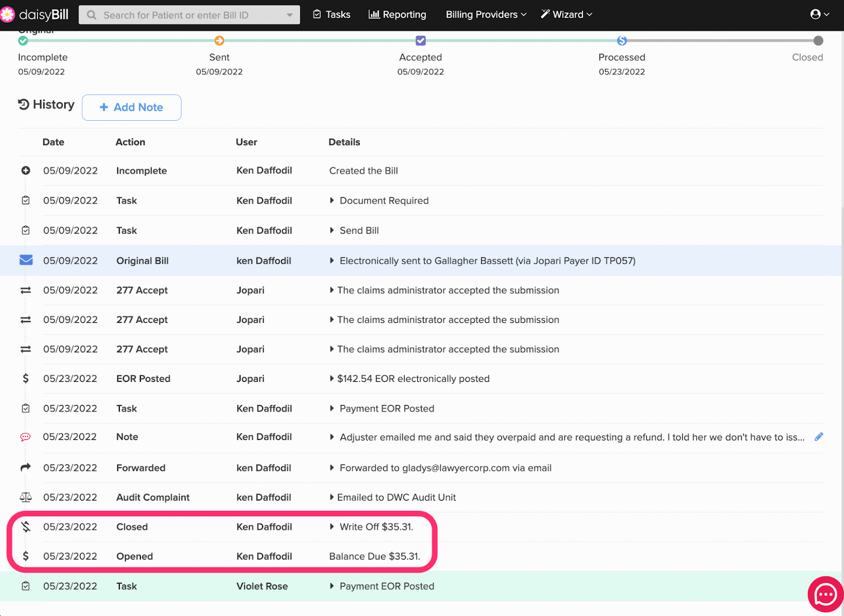
Task: Click the task icon beside Document Required
Action: coord(25,200)
